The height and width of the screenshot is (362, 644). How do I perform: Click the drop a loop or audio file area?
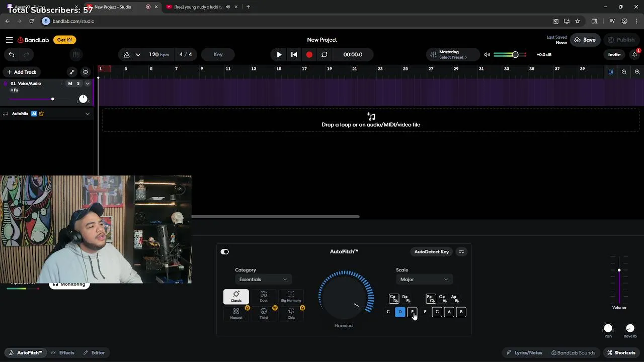(371, 121)
